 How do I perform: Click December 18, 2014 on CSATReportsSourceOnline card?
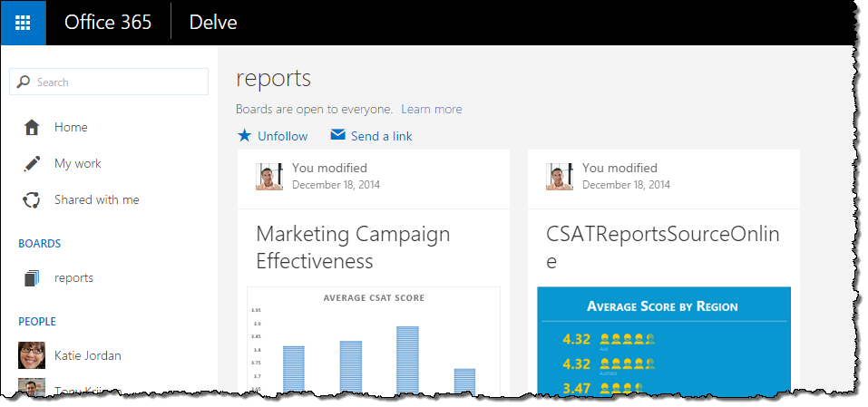(626, 185)
